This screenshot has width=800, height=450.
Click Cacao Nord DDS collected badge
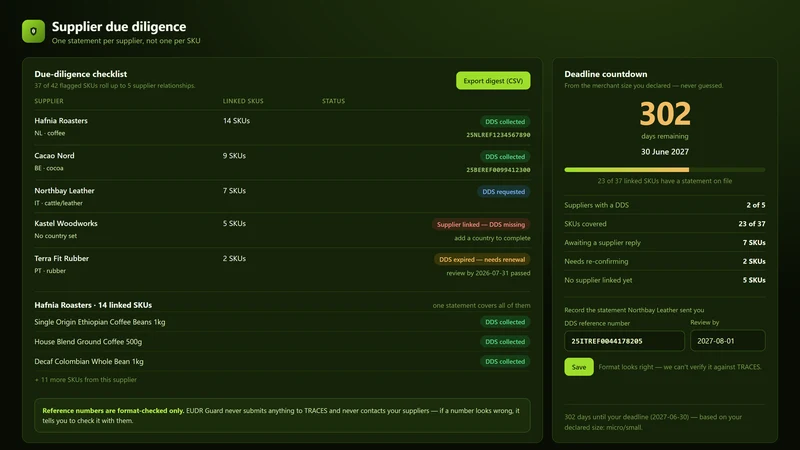pyautogui.click(x=505, y=157)
